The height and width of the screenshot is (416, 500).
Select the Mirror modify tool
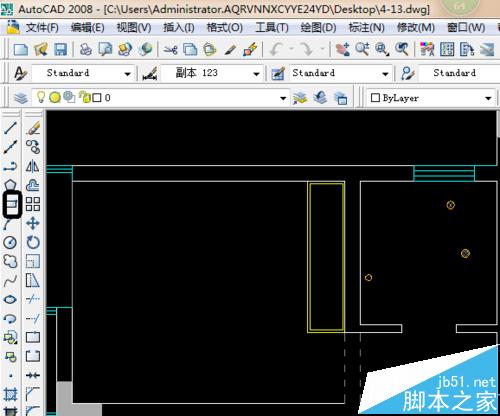coord(33,166)
